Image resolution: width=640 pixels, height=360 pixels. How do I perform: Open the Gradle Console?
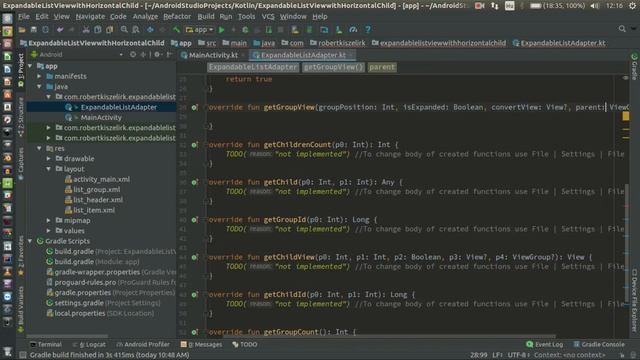(599, 344)
